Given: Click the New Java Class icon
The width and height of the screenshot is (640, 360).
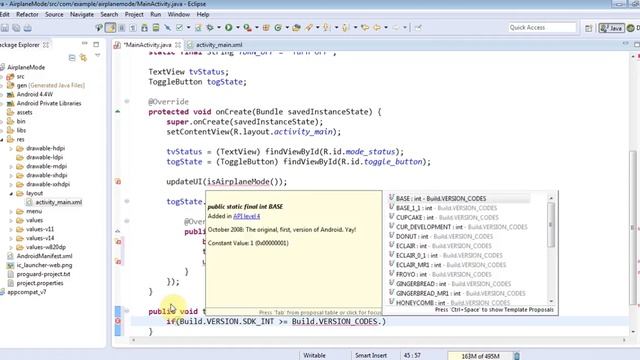Looking at the screenshot, I should coord(278,28).
